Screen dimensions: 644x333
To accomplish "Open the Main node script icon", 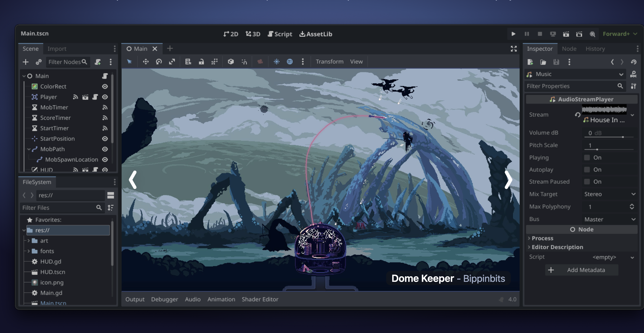I will pyautogui.click(x=105, y=76).
